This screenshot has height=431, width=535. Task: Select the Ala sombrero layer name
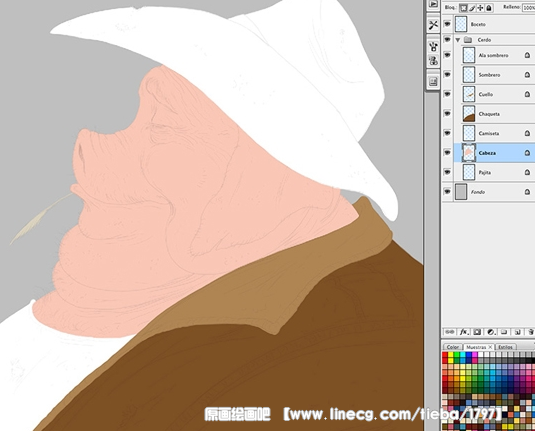click(493, 55)
